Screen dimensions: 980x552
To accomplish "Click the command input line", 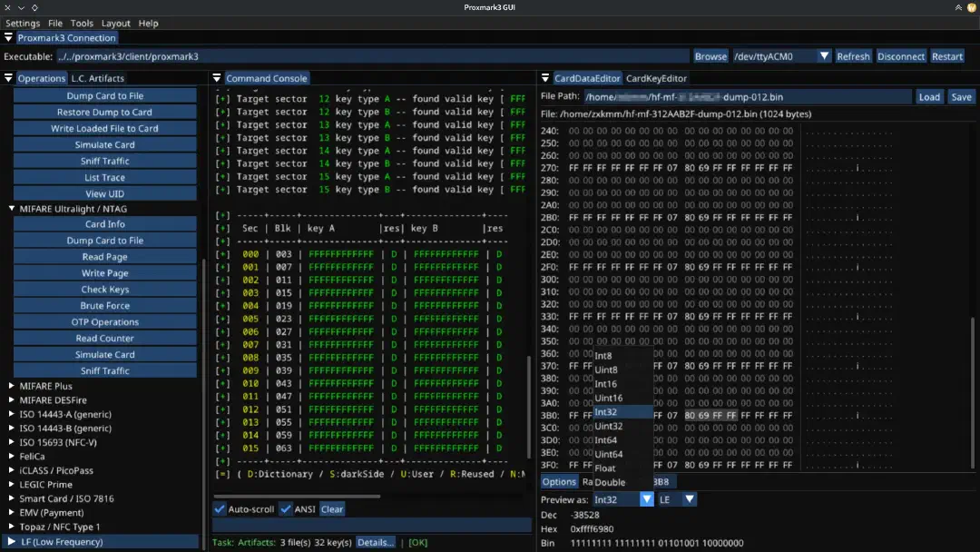I will point(372,525).
